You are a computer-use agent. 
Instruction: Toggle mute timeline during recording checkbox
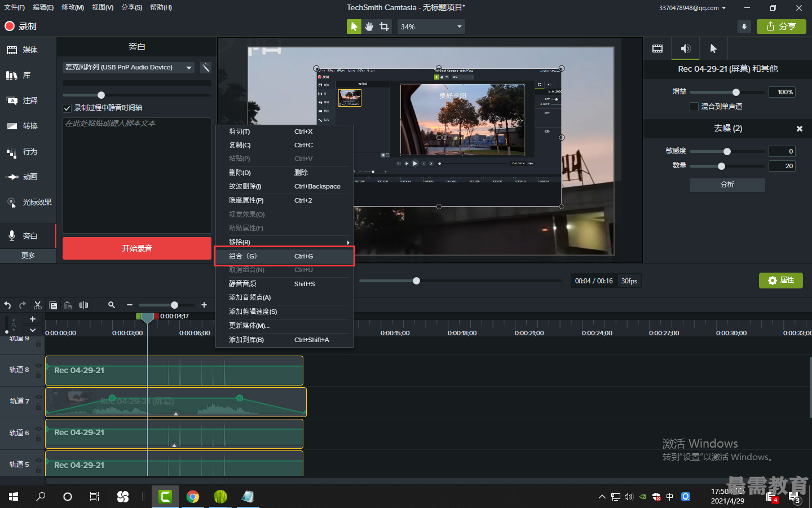tap(67, 108)
